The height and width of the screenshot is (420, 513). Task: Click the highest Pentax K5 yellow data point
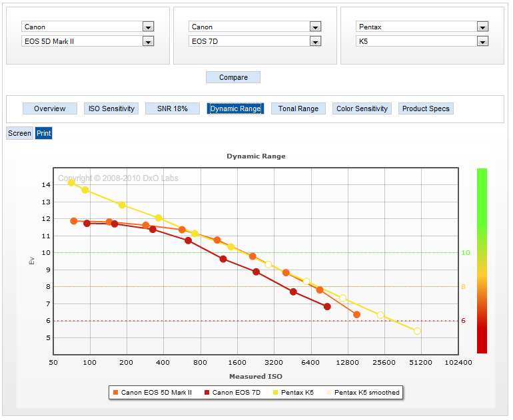(71, 182)
